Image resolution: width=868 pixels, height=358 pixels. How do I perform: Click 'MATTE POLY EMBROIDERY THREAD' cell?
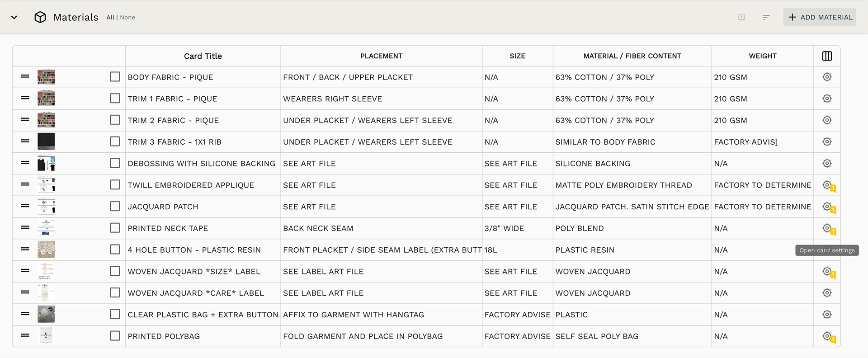[x=632, y=185]
